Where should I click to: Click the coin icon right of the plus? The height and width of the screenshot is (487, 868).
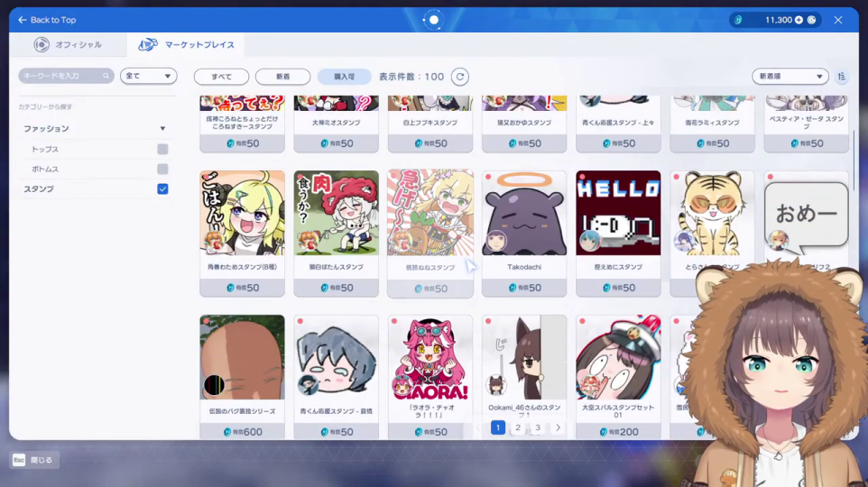coord(811,20)
